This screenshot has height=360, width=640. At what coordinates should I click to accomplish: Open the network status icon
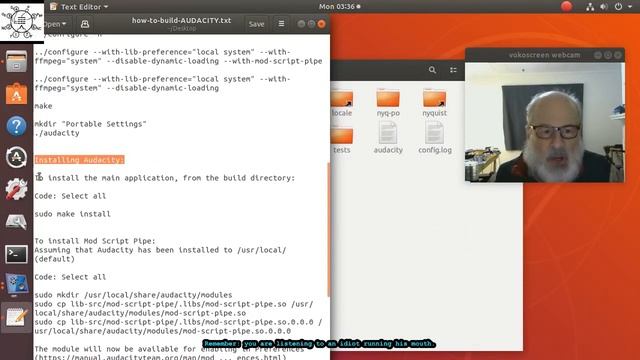[x=590, y=7]
